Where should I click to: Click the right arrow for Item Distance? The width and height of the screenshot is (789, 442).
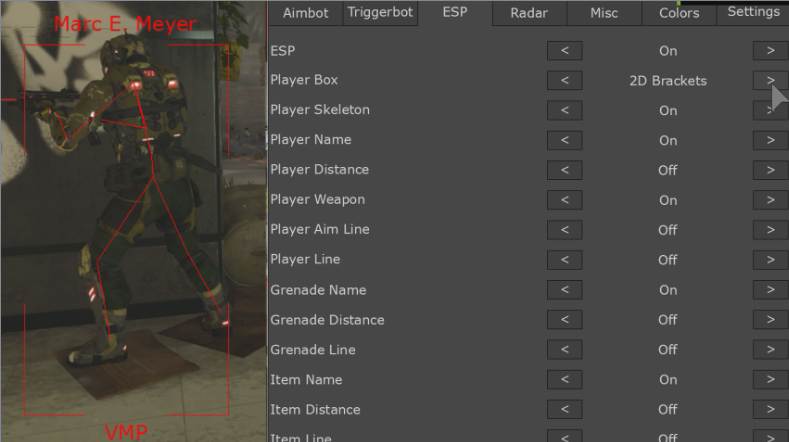770,409
